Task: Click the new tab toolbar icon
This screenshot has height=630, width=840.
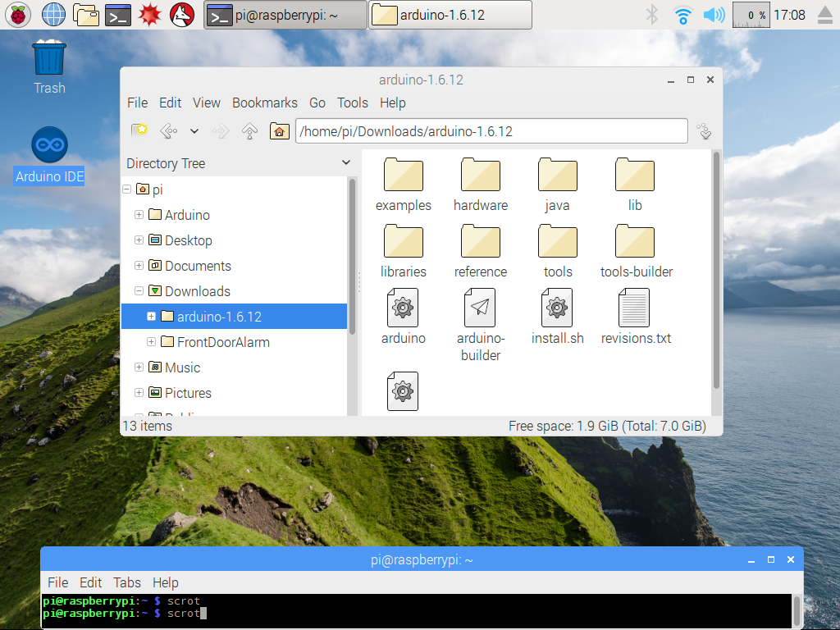Action: (139, 130)
